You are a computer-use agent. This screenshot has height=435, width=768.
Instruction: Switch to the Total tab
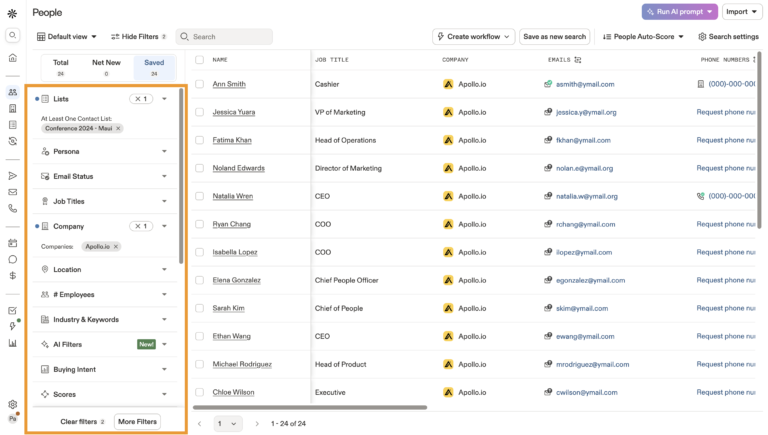[61, 67]
